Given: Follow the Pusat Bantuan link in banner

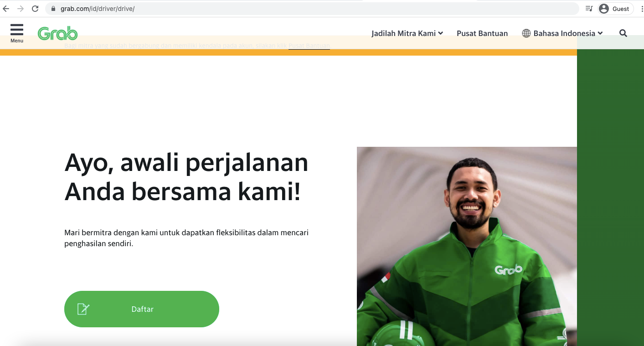Looking at the screenshot, I should [x=309, y=46].
